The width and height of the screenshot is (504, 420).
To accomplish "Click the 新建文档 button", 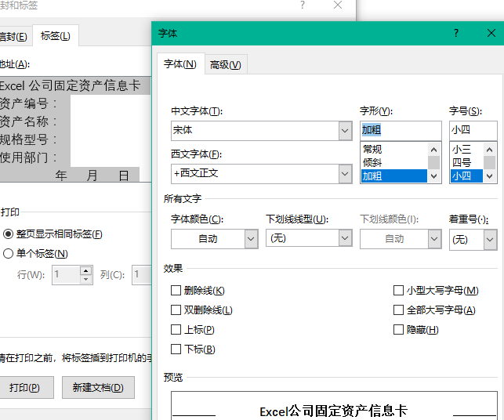I will [98, 388].
